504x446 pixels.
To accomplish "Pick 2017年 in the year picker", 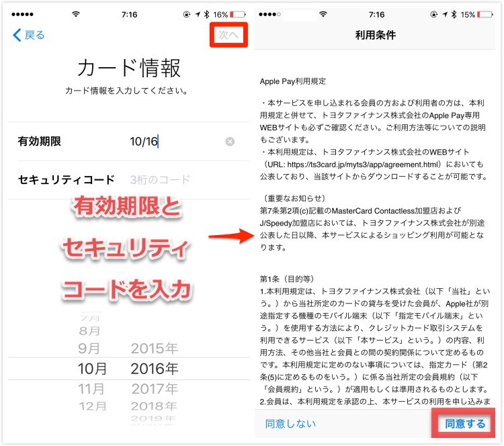I will pyautogui.click(x=155, y=389).
